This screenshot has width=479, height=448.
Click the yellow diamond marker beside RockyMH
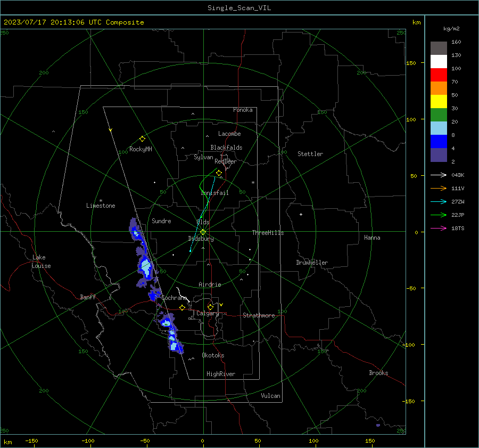142,139
